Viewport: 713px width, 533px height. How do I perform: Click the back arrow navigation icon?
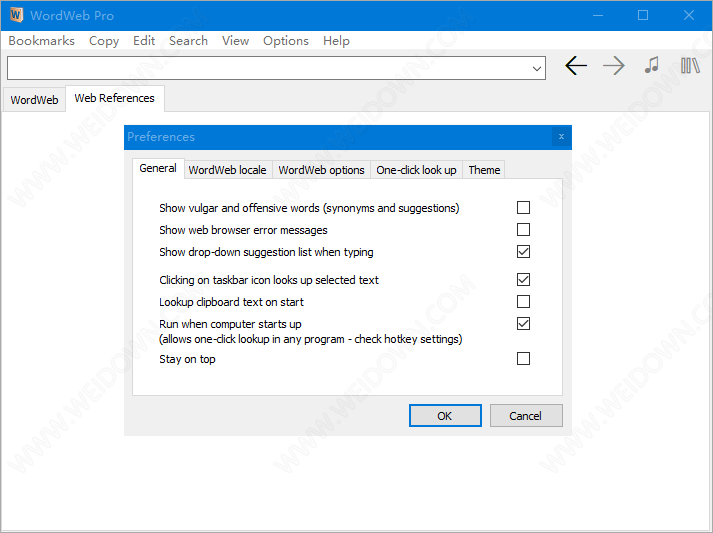pyautogui.click(x=576, y=66)
